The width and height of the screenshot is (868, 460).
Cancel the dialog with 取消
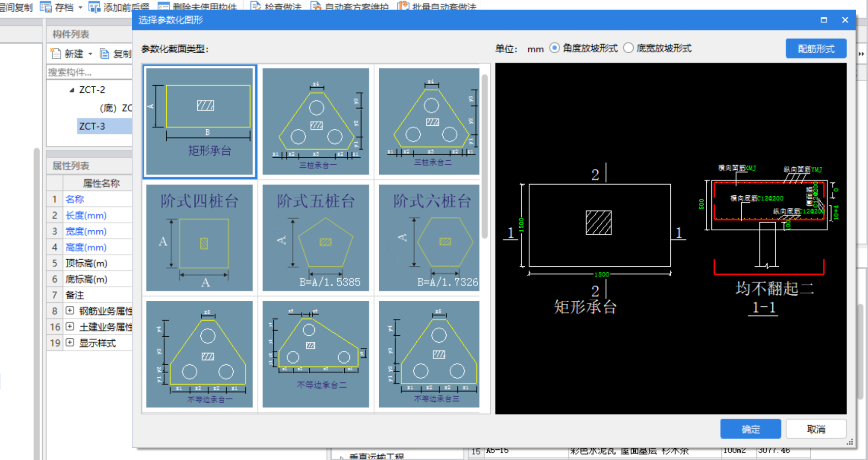(x=816, y=429)
